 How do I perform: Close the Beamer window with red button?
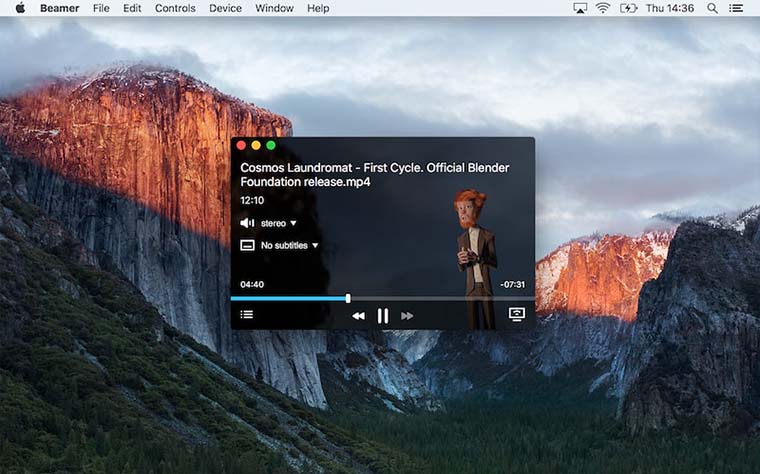(241, 145)
